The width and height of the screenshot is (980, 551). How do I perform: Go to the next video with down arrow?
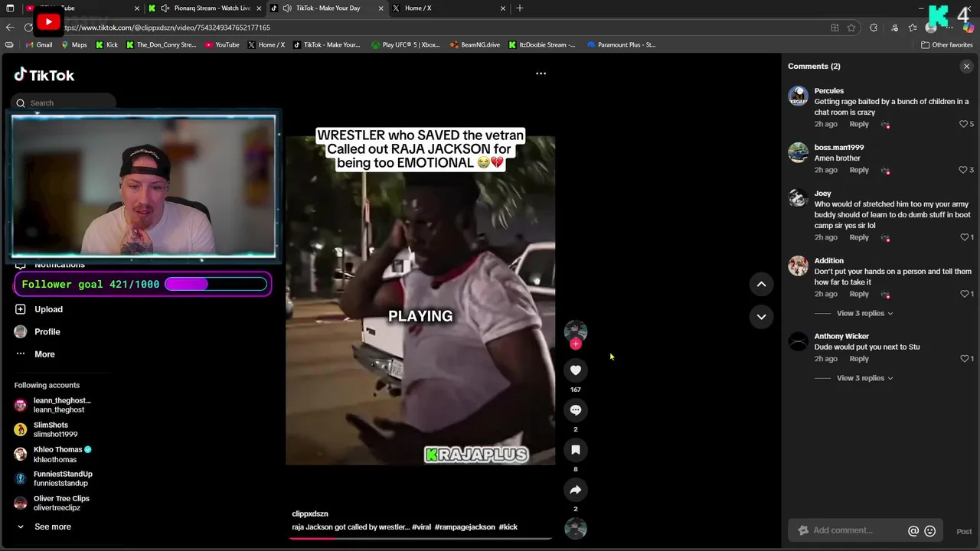click(x=761, y=316)
